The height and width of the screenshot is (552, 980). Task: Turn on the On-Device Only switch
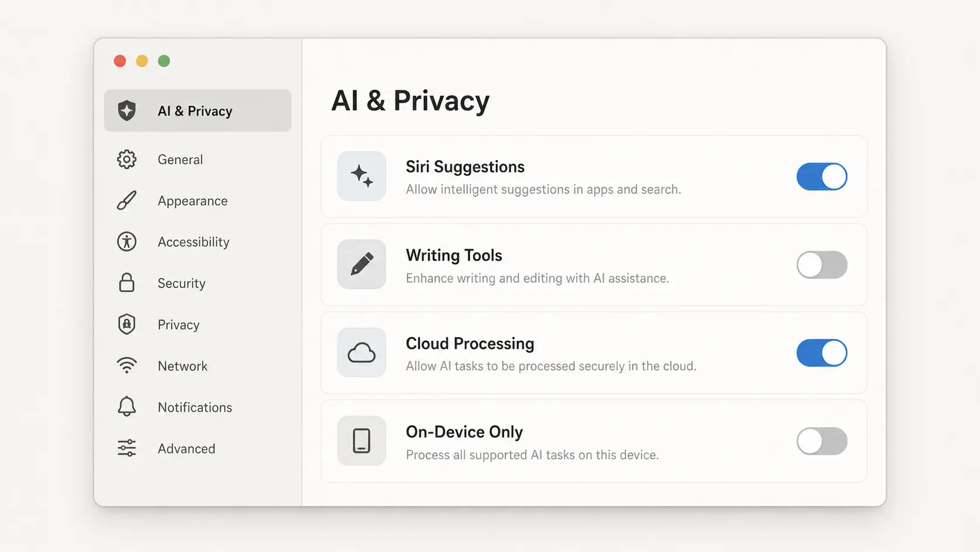click(x=822, y=441)
